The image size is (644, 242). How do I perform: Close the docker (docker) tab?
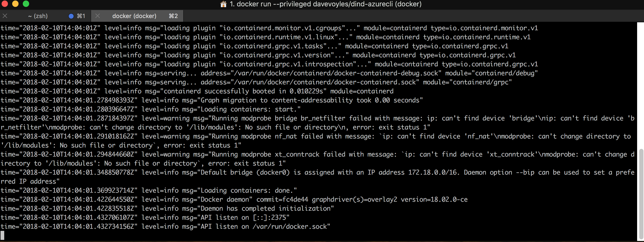[97, 16]
